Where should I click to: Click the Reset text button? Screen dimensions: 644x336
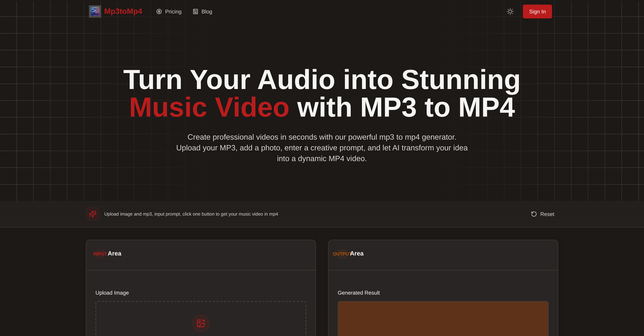coord(547,214)
